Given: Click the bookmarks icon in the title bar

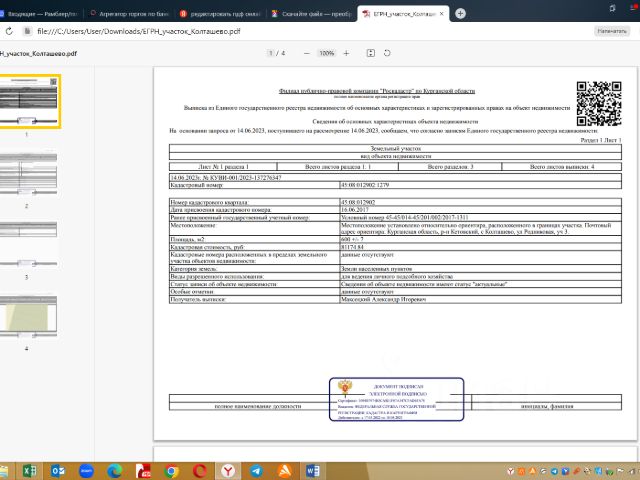Looking at the screenshot, I should coord(612,8).
